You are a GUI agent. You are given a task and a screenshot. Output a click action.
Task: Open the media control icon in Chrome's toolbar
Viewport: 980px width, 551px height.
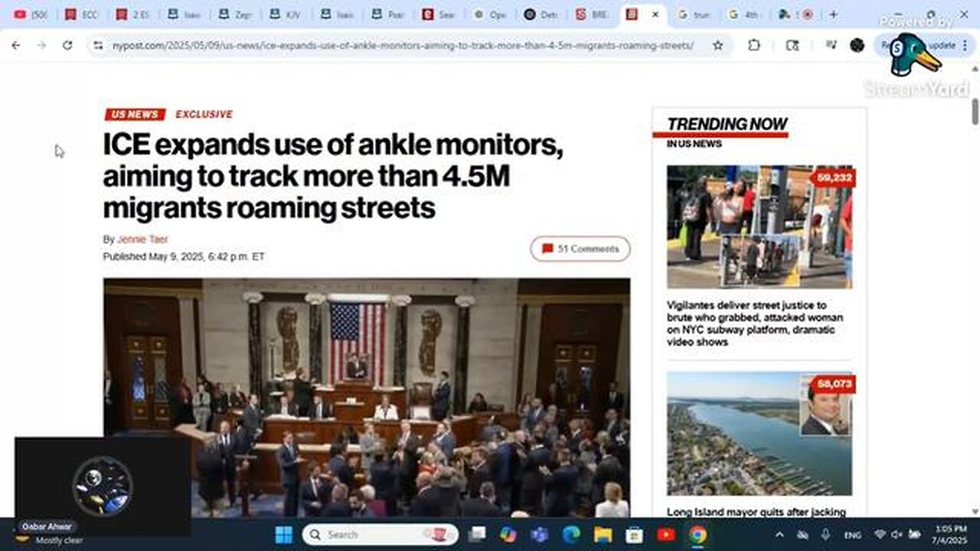point(831,46)
